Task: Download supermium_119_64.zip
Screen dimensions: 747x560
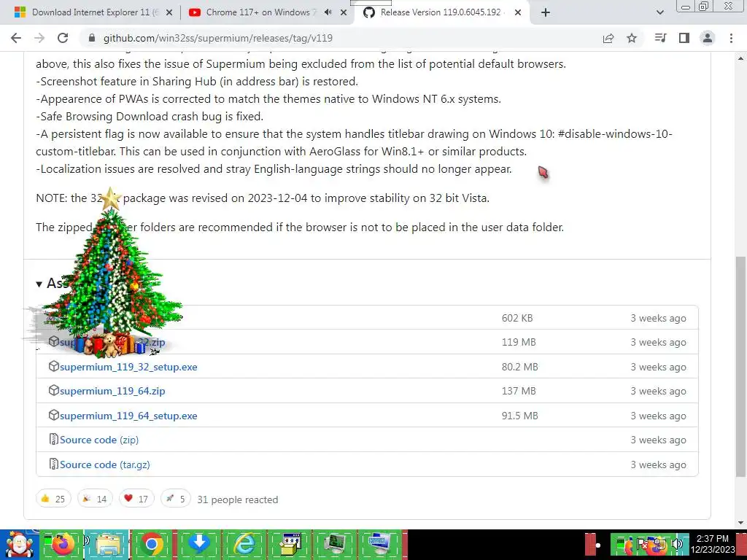Action: coord(112,392)
